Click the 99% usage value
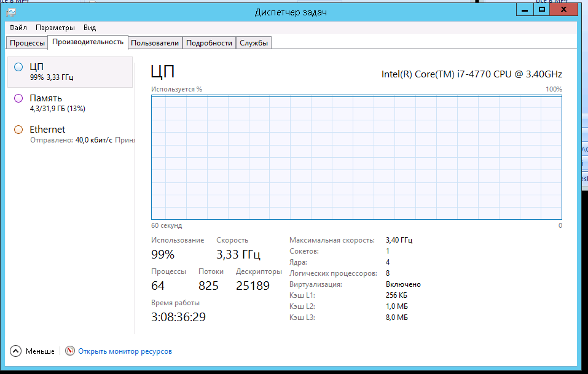 [163, 254]
